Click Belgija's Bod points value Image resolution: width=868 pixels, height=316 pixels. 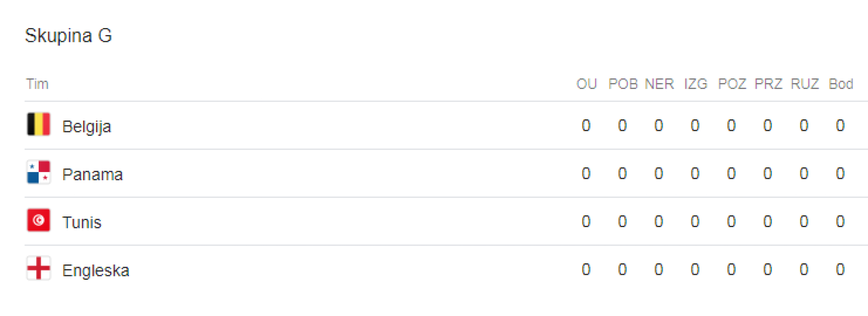coord(840,125)
